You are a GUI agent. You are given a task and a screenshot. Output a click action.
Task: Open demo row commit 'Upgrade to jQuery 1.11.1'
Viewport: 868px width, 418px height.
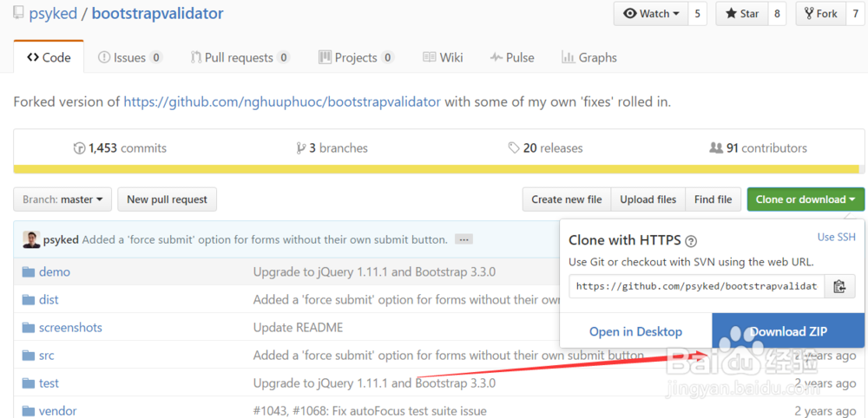coord(374,272)
